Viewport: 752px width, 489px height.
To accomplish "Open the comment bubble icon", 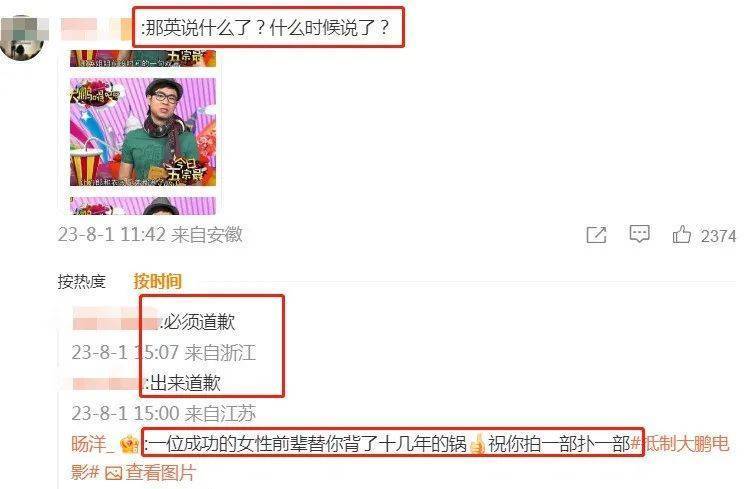I will pyautogui.click(x=639, y=234).
